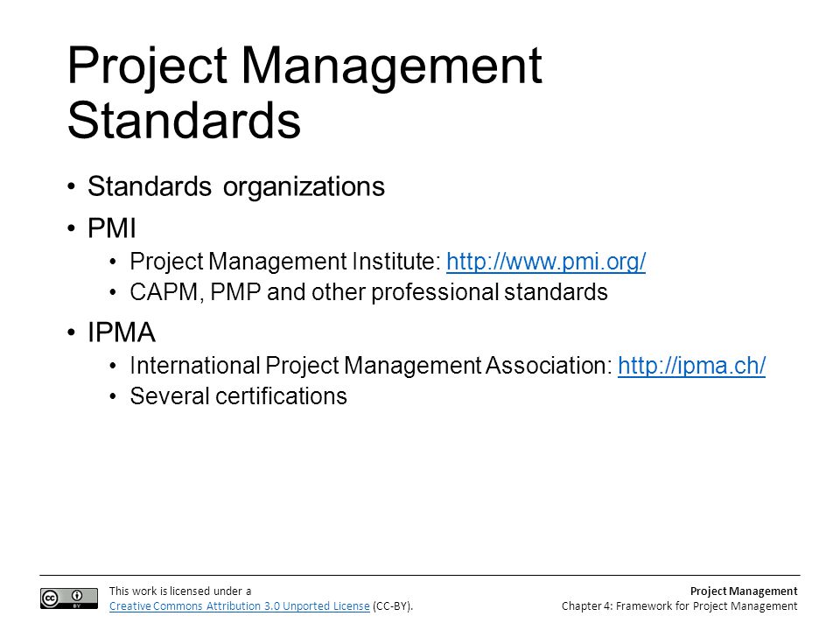Click the "Several certifications" bullet
Screen dimensions: 840x630
click(x=238, y=396)
